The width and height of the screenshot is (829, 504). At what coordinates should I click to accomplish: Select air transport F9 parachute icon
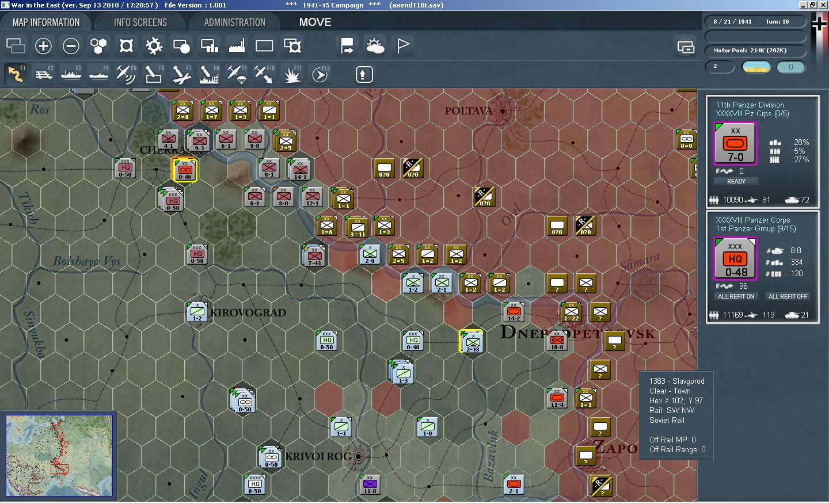coord(237,74)
